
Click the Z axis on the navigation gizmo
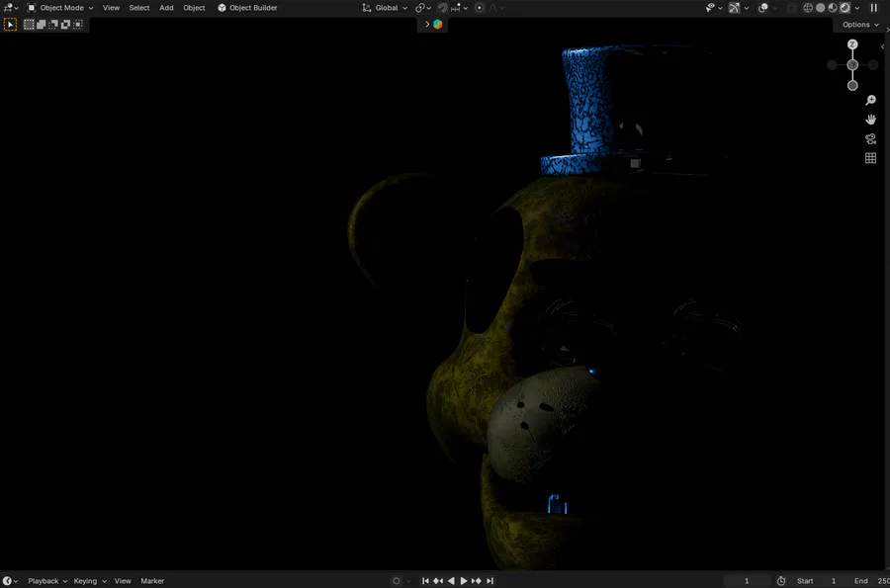tap(852, 44)
